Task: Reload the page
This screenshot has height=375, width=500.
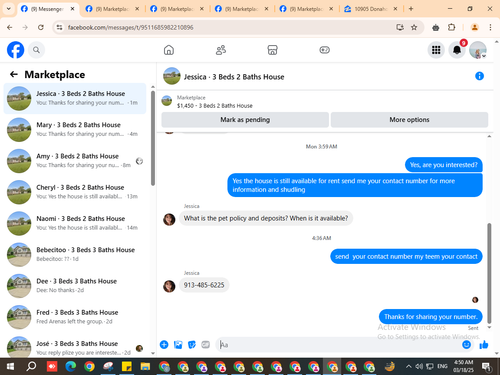Action: [x=41, y=27]
